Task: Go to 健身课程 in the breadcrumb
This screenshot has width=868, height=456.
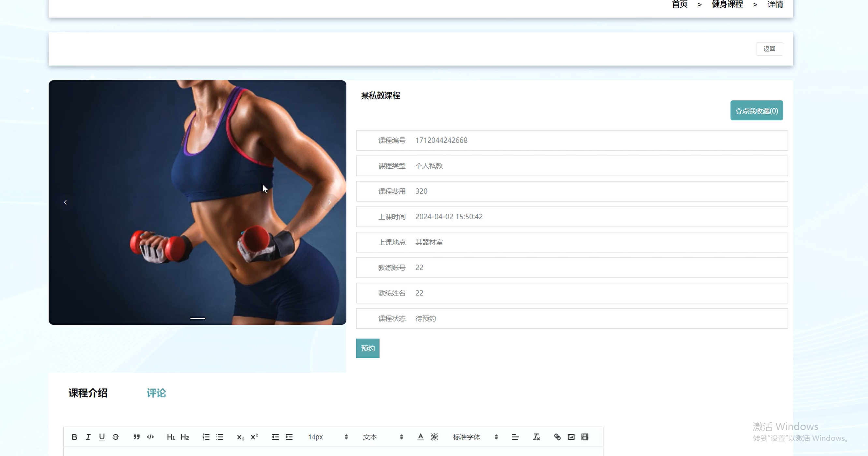Action: pos(727,4)
